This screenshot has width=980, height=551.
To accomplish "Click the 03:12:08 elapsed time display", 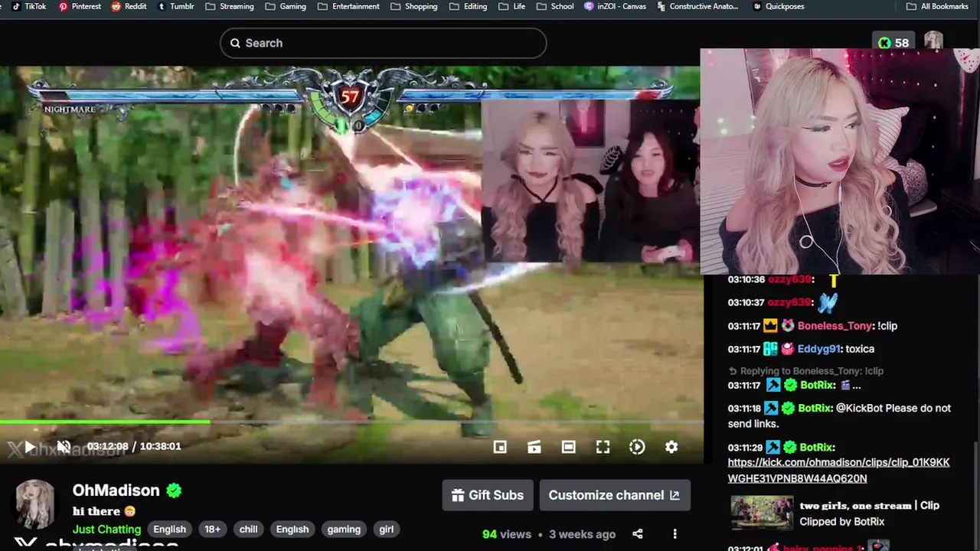I will pyautogui.click(x=106, y=446).
